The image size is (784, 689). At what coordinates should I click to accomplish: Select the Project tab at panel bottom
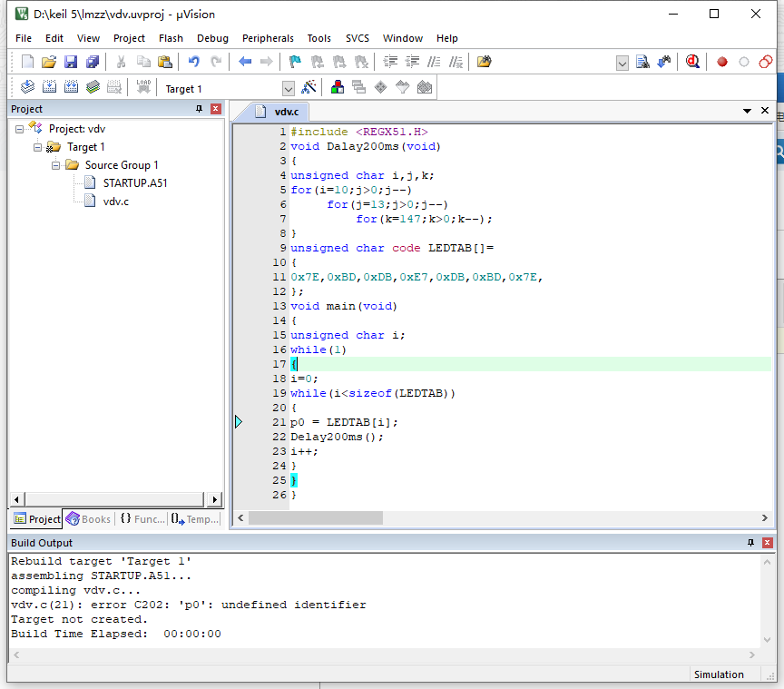(x=37, y=519)
